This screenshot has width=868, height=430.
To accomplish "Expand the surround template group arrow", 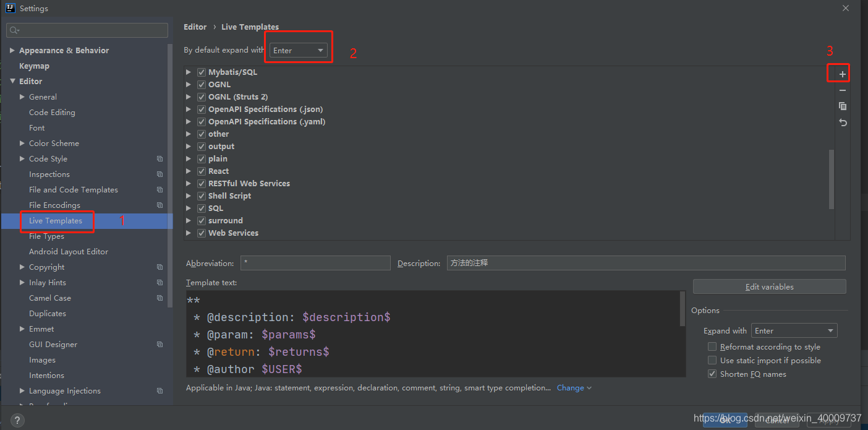I will point(189,221).
